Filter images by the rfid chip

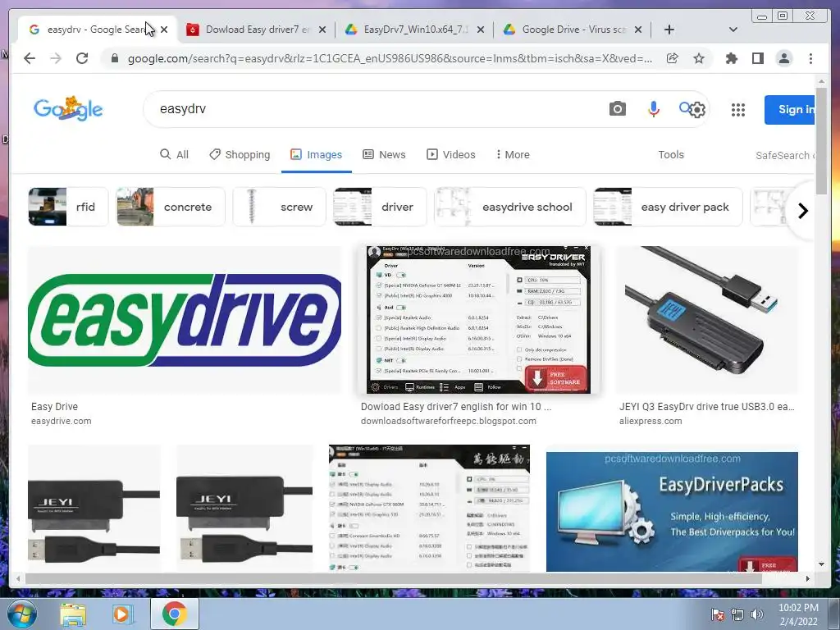coord(68,207)
